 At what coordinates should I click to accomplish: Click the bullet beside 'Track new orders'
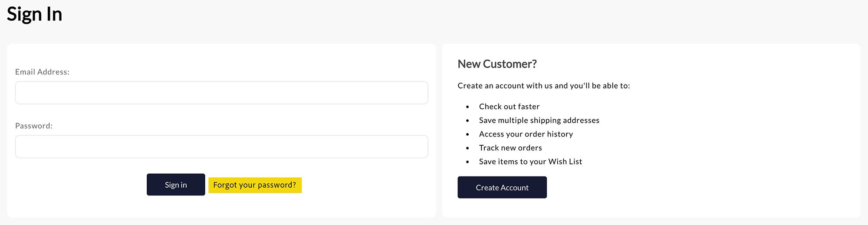pyautogui.click(x=467, y=148)
